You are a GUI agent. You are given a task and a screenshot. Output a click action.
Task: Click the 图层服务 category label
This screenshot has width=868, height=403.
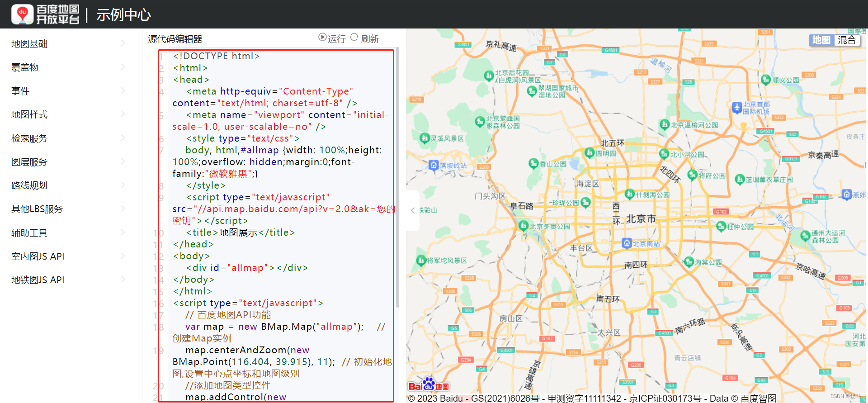pos(29,162)
